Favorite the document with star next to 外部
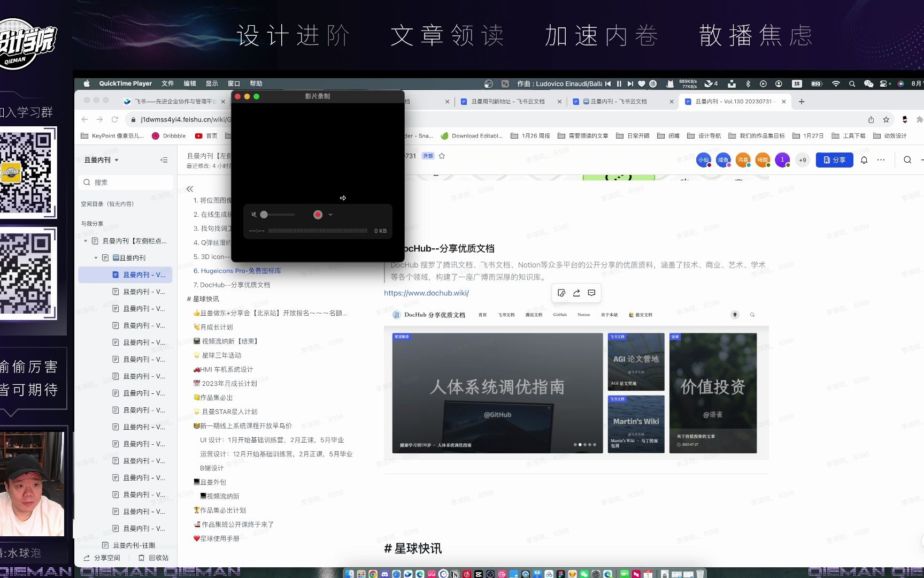 tap(442, 156)
